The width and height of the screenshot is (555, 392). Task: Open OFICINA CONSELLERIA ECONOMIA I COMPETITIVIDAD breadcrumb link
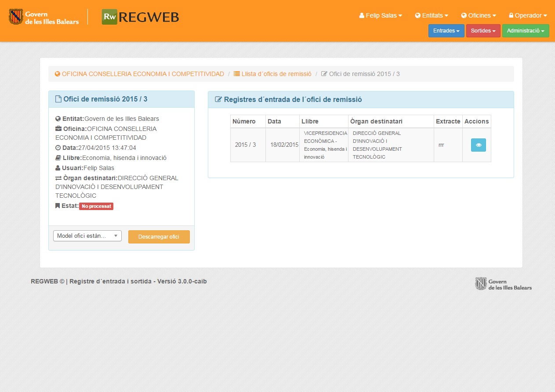143,74
